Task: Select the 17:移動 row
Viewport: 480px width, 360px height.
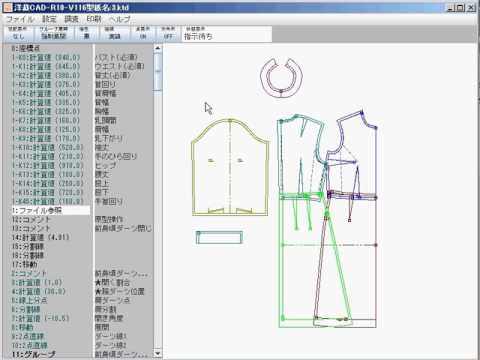Action: coord(25,265)
